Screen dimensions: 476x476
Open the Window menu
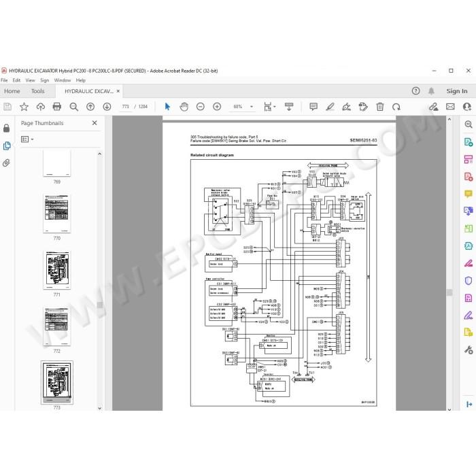pyautogui.click(x=63, y=80)
